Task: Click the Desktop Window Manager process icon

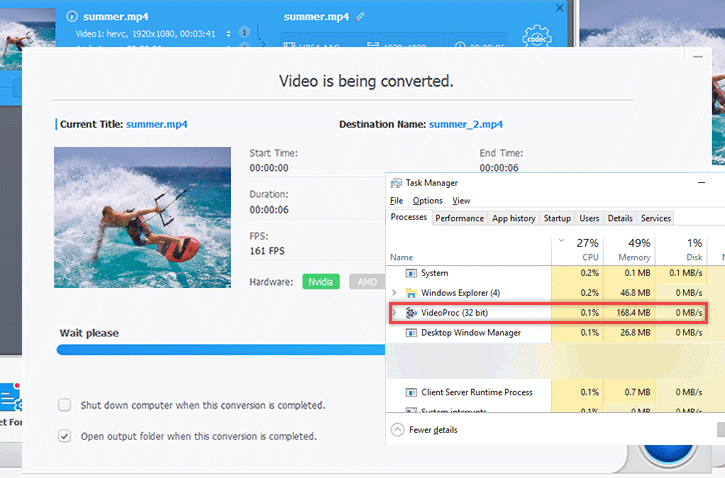Action: [410, 333]
